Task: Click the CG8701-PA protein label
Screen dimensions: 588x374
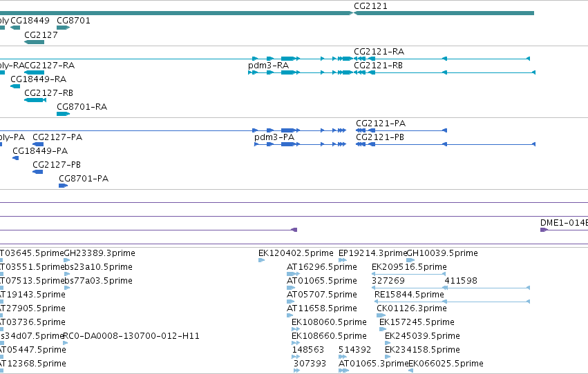Action: (x=84, y=179)
